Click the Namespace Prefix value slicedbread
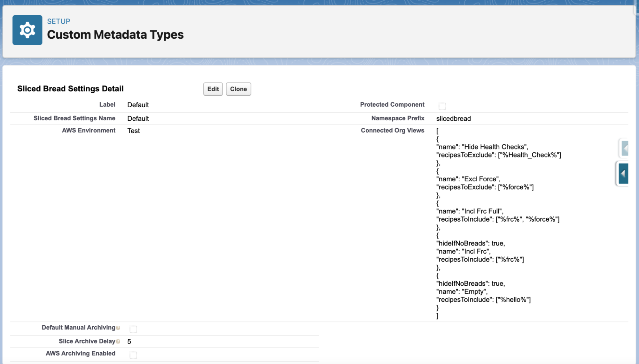The width and height of the screenshot is (639, 364). click(x=453, y=119)
